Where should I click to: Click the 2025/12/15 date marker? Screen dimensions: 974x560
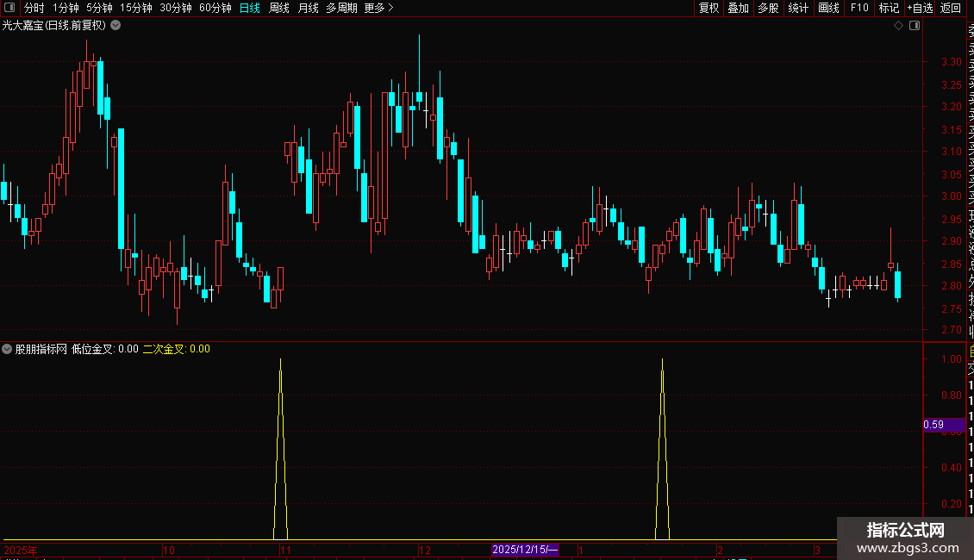click(x=525, y=550)
